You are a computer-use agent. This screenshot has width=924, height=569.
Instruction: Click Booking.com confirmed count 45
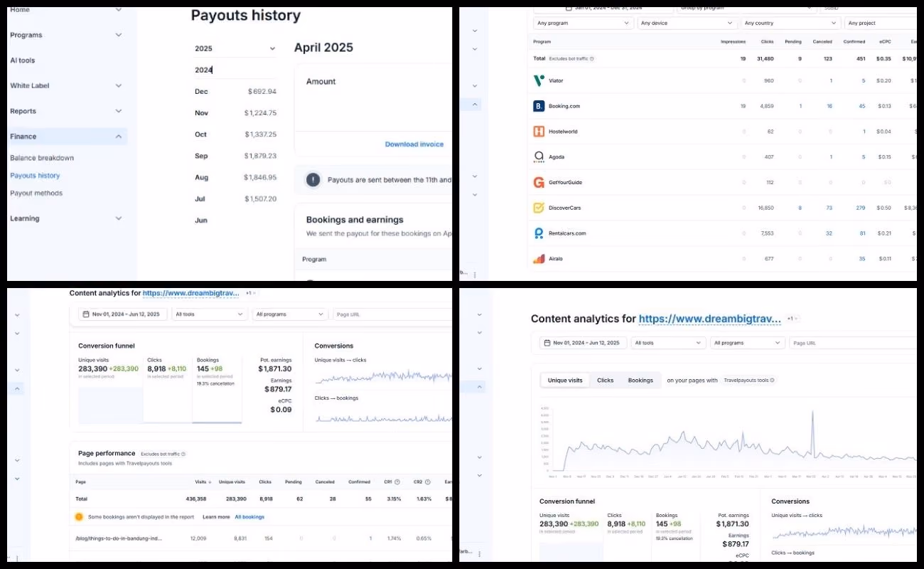(862, 106)
